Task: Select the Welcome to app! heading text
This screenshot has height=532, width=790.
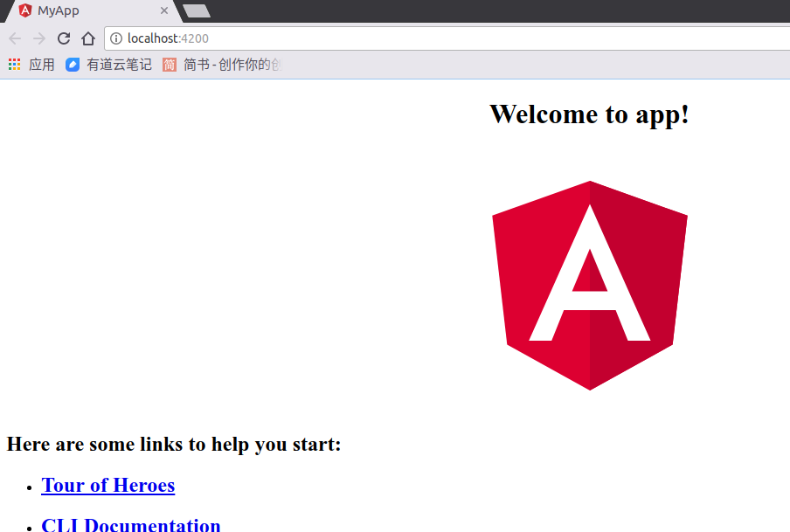Action: pos(589,114)
